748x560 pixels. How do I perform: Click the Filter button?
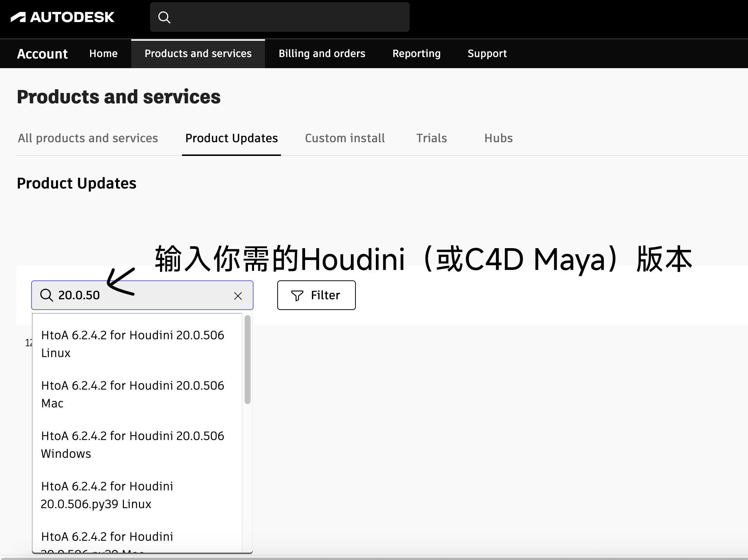pyautogui.click(x=316, y=295)
